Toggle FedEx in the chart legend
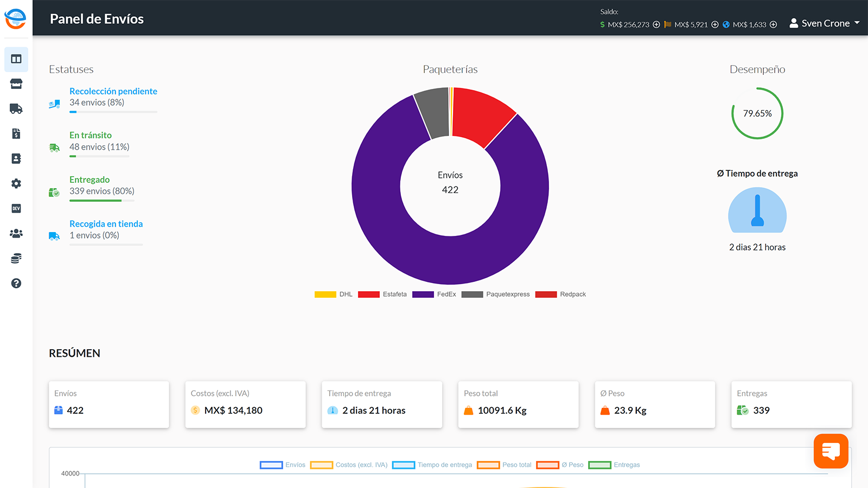This screenshot has height=488, width=868. 434,294
